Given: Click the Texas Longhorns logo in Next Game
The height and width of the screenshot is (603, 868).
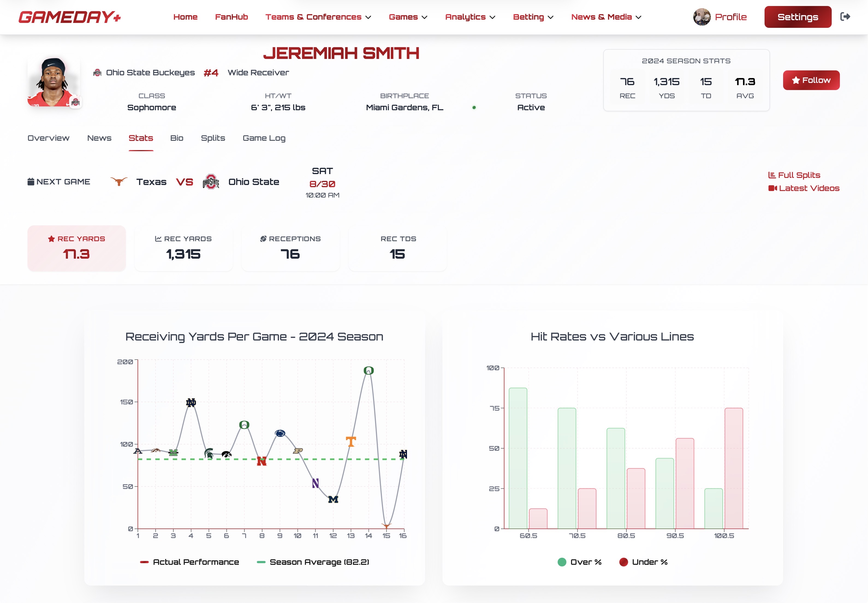Looking at the screenshot, I should point(119,182).
